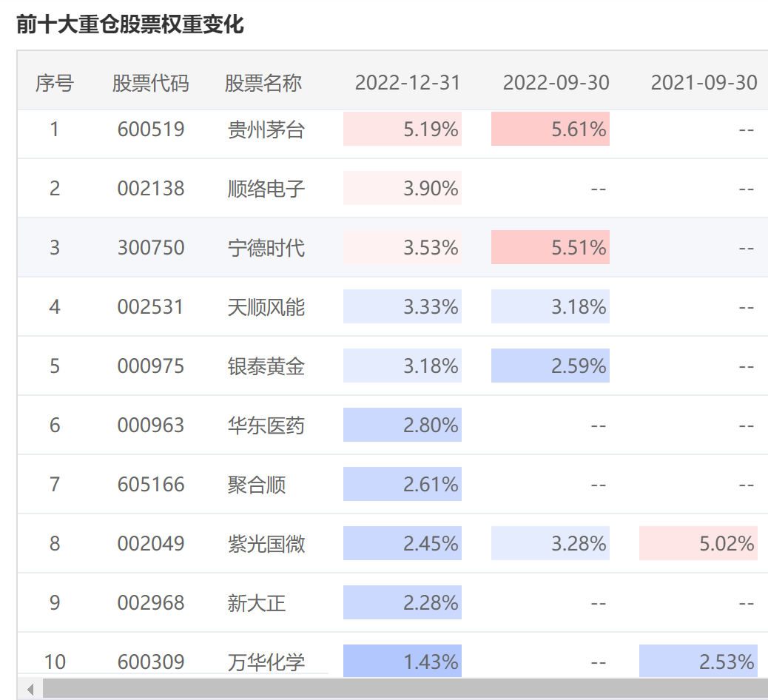Select stock name 银泰黄金

tap(266, 366)
